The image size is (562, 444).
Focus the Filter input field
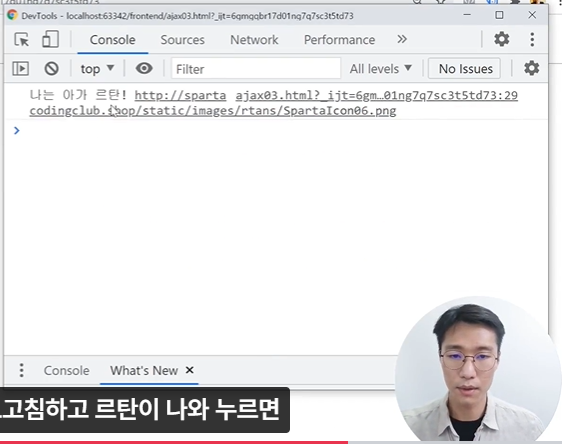256,68
